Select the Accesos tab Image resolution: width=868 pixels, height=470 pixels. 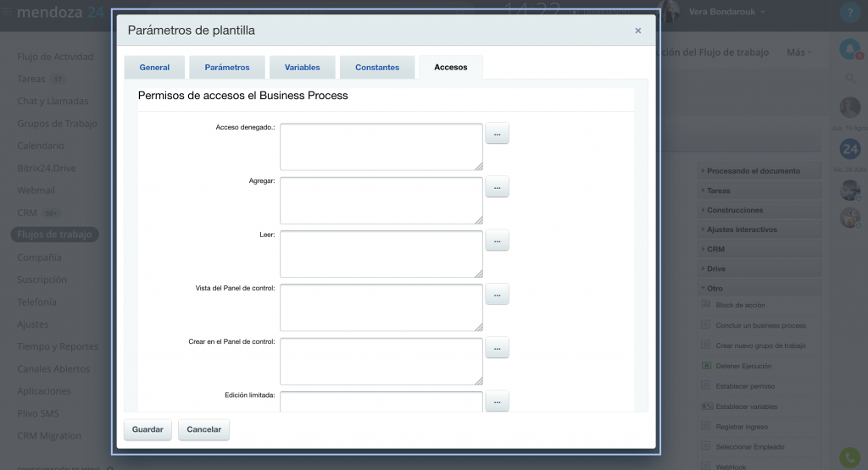[451, 68]
